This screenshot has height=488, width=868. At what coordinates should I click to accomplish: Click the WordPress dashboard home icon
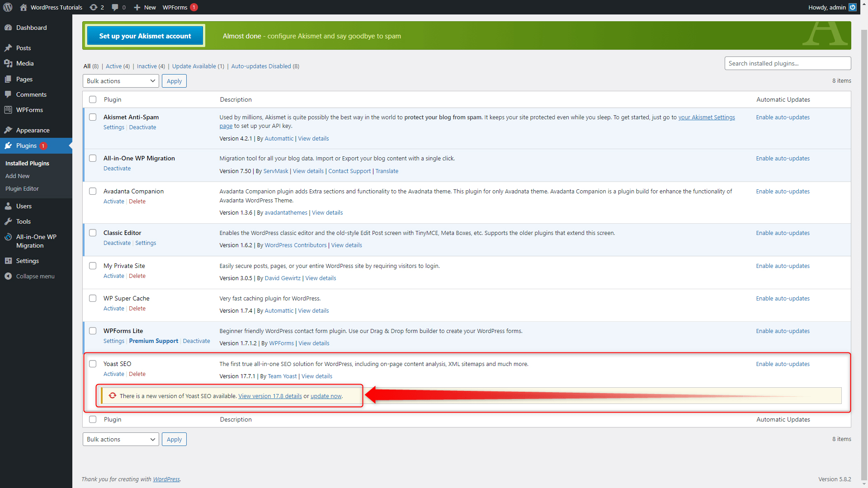pyautogui.click(x=23, y=7)
